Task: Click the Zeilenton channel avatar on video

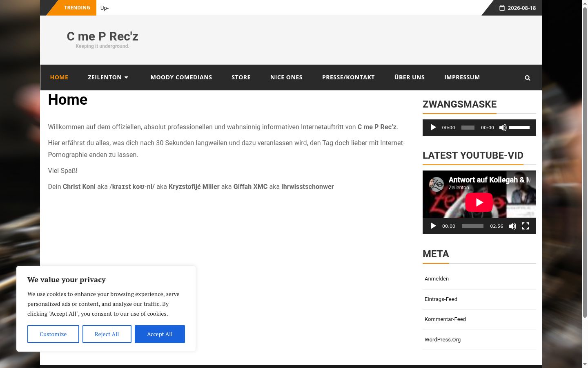Action: pyautogui.click(x=437, y=184)
